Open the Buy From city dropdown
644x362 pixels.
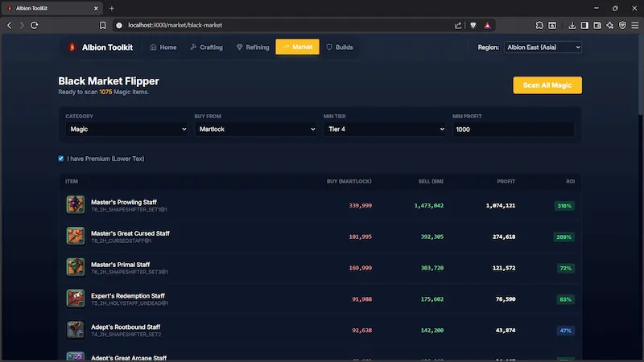255,129
